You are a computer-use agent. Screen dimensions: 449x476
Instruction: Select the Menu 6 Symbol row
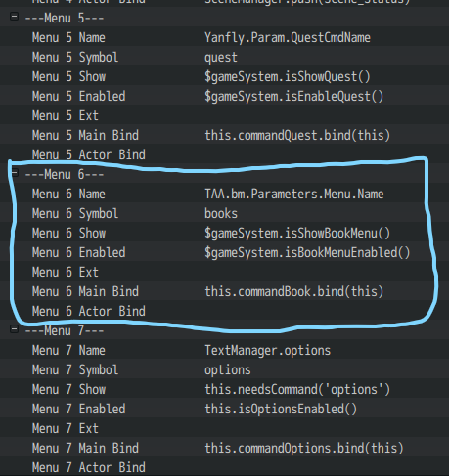(x=224, y=213)
